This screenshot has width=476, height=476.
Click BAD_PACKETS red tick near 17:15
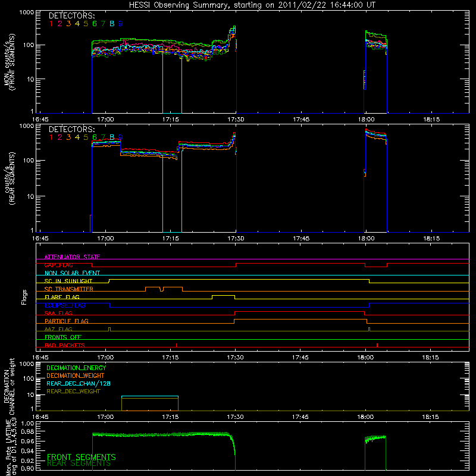176,345
